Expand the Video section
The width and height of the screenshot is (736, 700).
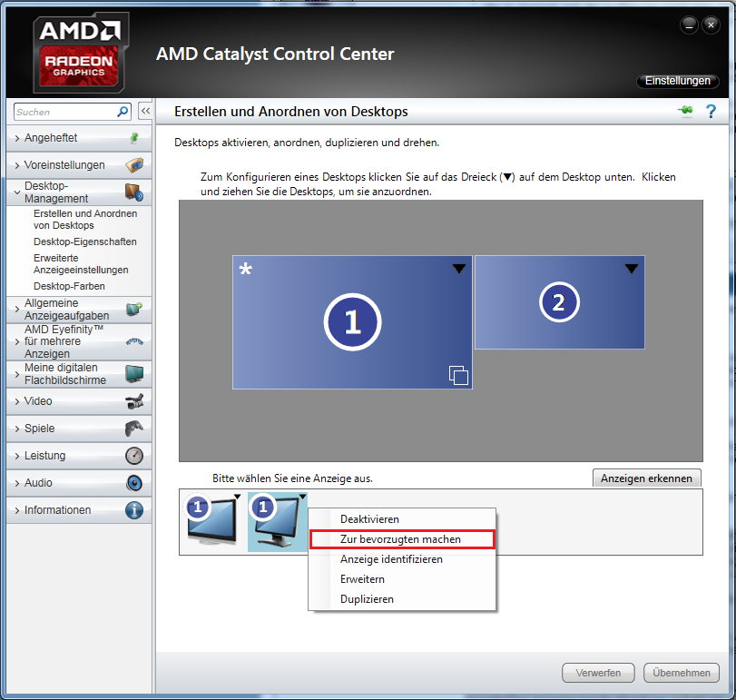(x=17, y=401)
